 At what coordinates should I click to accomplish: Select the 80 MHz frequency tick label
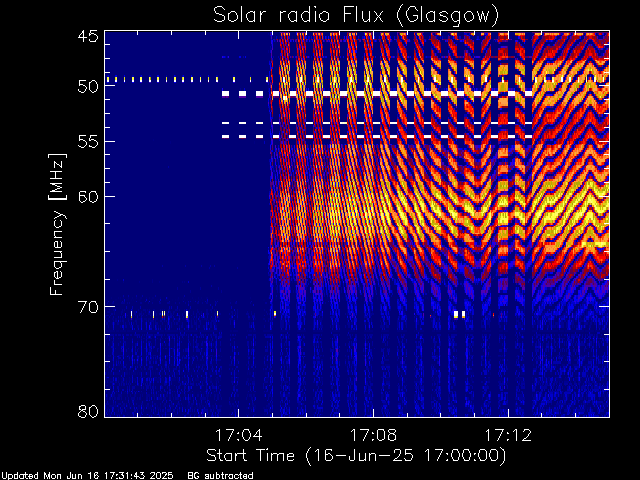[x=87, y=410]
